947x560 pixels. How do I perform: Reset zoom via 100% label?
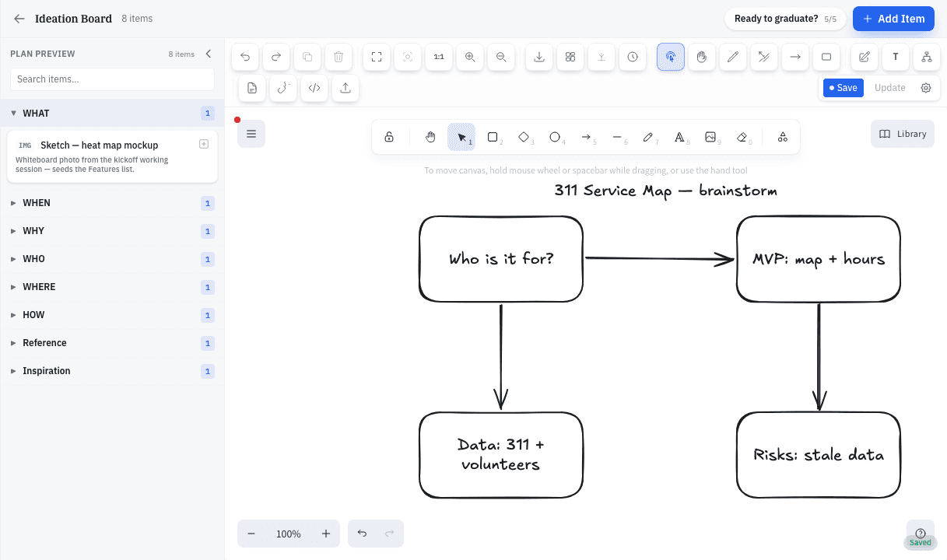(x=289, y=534)
